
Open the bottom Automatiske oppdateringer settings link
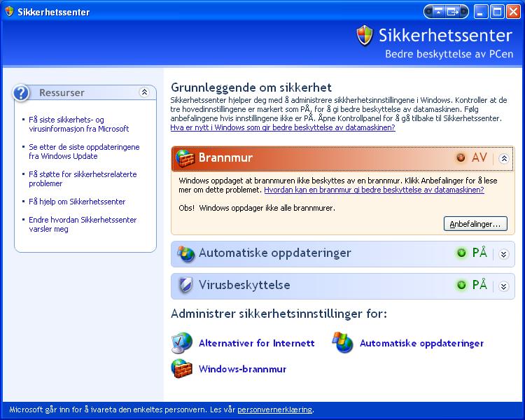tap(422, 343)
